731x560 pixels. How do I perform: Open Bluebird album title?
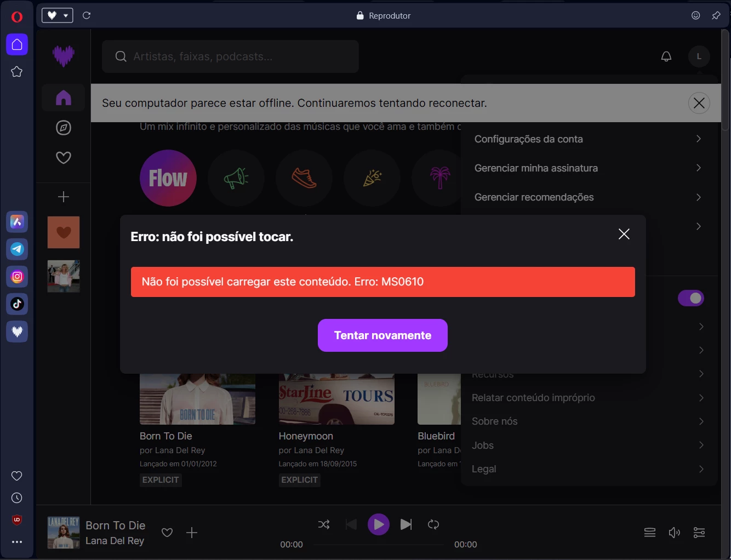coord(436,436)
